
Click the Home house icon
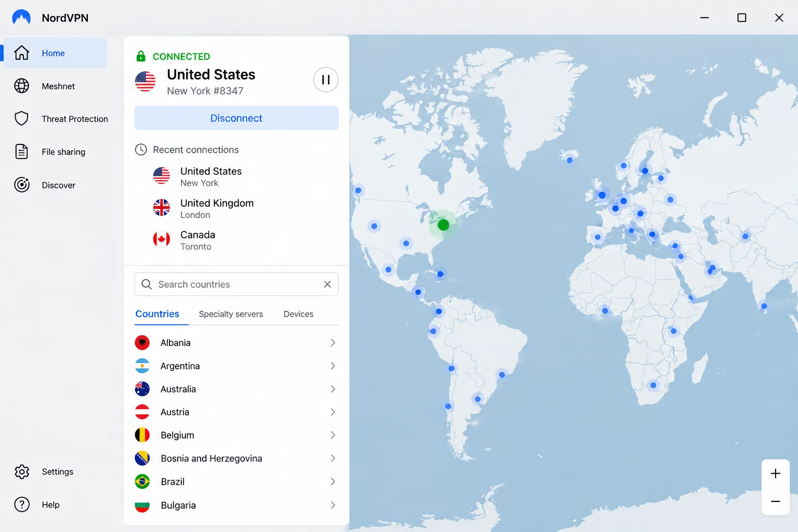22,52
